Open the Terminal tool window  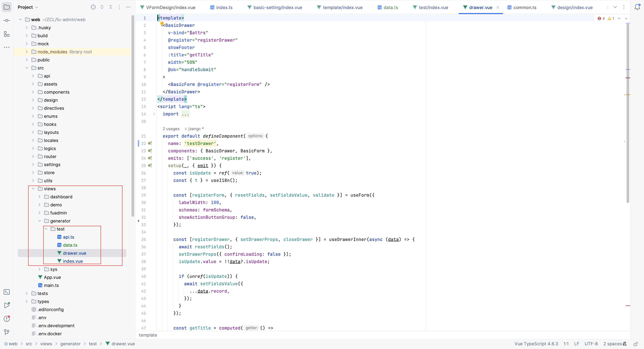click(7, 292)
